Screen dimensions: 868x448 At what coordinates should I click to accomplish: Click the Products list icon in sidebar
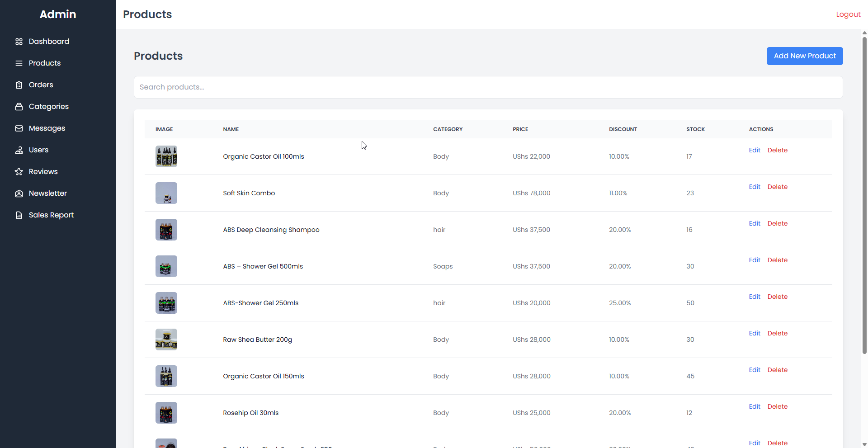point(19,63)
